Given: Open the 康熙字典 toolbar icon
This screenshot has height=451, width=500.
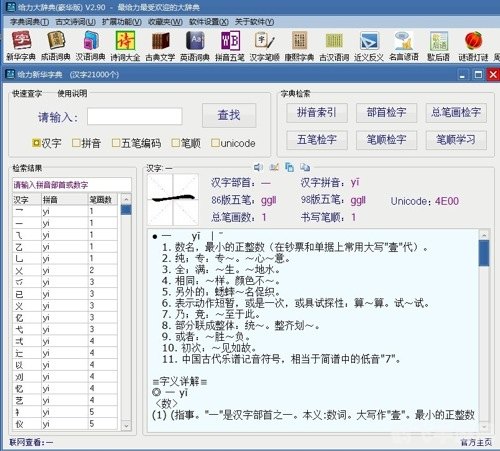Looking at the screenshot, I should [x=299, y=46].
